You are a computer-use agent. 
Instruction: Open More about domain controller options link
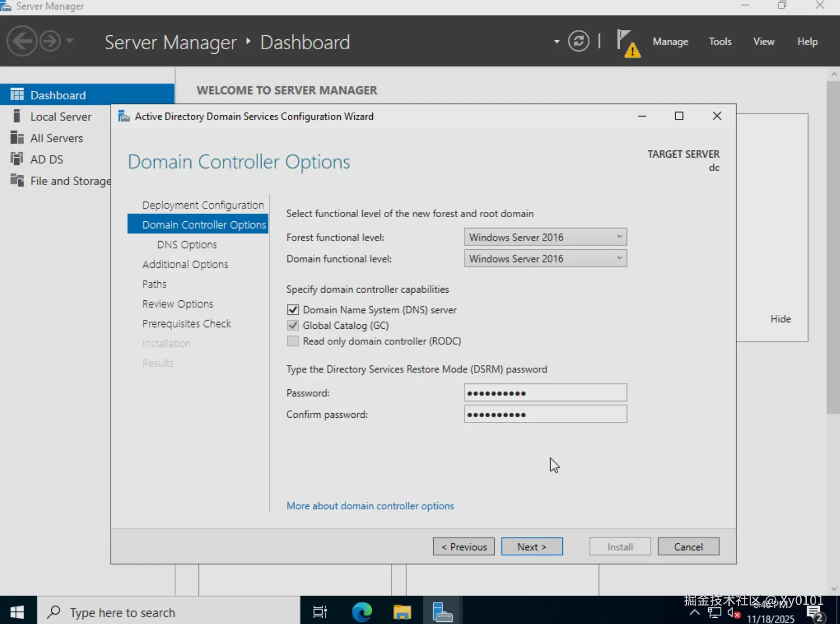click(x=370, y=506)
